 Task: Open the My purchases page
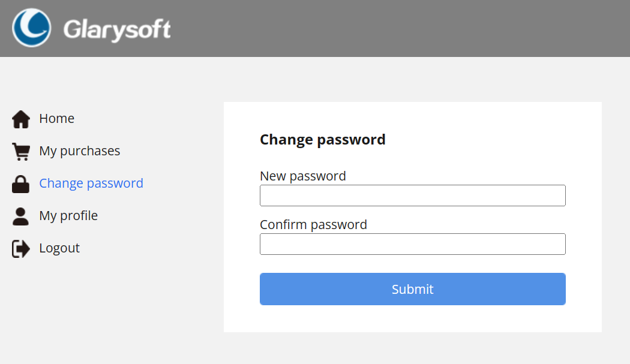point(79,151)
